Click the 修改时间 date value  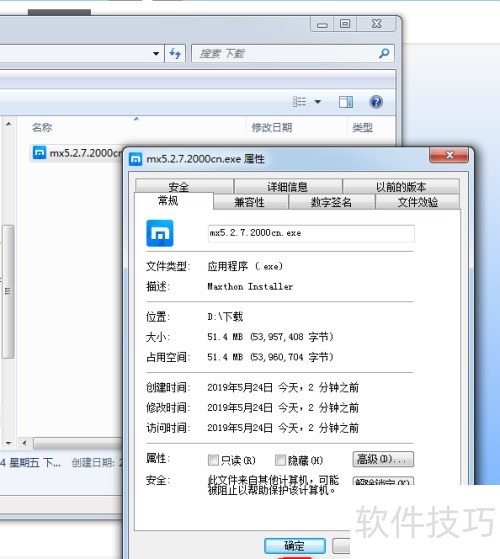(x=283, y=407)
